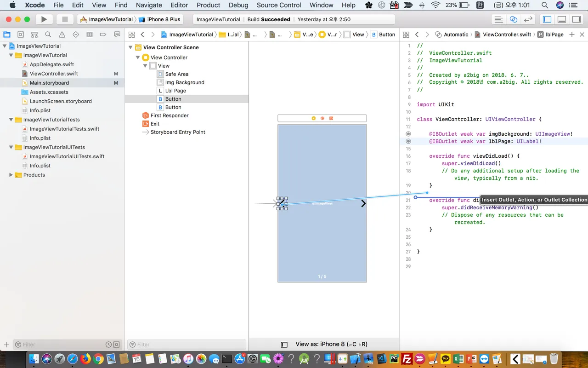This screenshot has width=588, height=368.
Task: Toggle the document outline at canvas bottom
Action: tap(284, 345)
